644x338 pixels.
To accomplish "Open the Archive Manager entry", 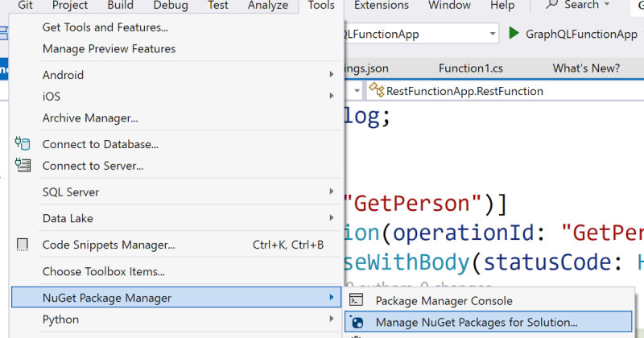I will 90,117.
